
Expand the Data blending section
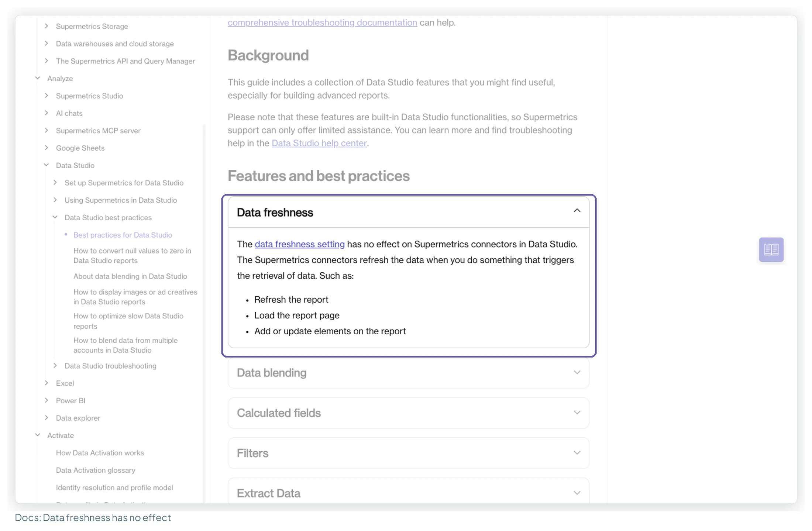click(x=409, y=373)
